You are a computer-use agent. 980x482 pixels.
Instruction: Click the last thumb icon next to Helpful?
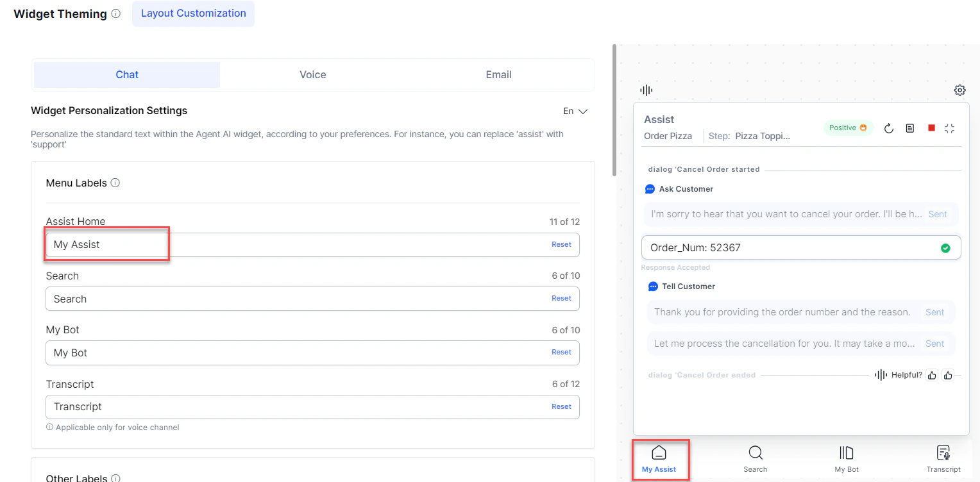[948, 375]
